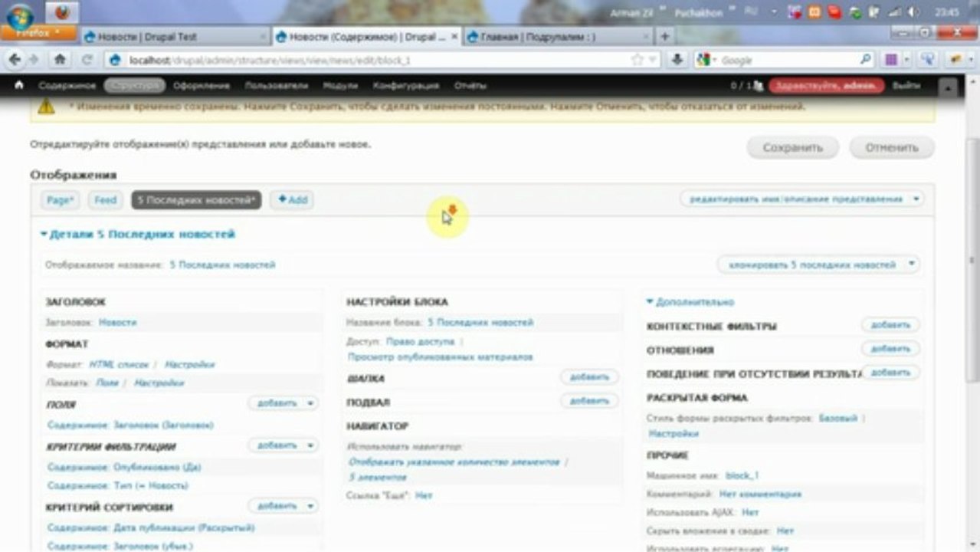
Task: Open the Структура admin menu
Action: coord(135,86)
